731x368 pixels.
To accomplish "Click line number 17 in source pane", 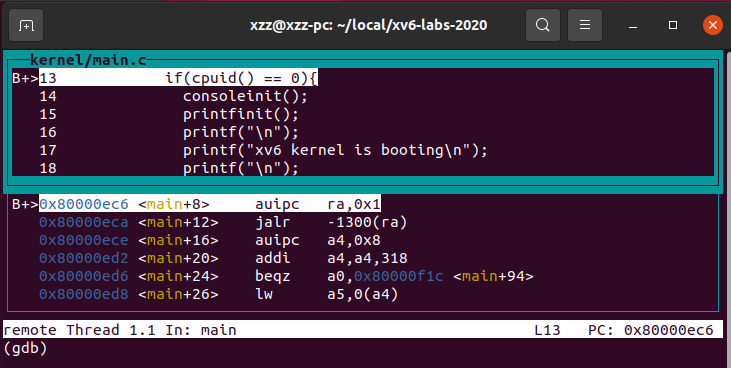I will (x=48, y=150).
